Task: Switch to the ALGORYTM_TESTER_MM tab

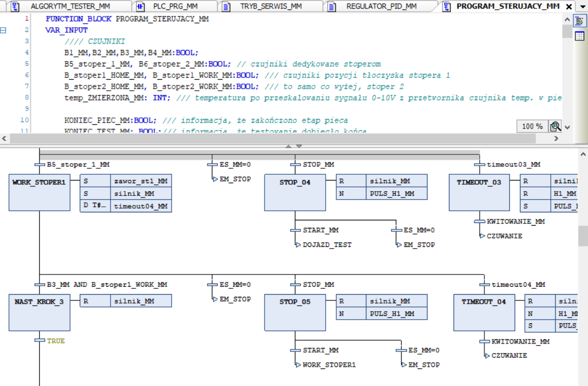Action: click(x=70, y=6)
